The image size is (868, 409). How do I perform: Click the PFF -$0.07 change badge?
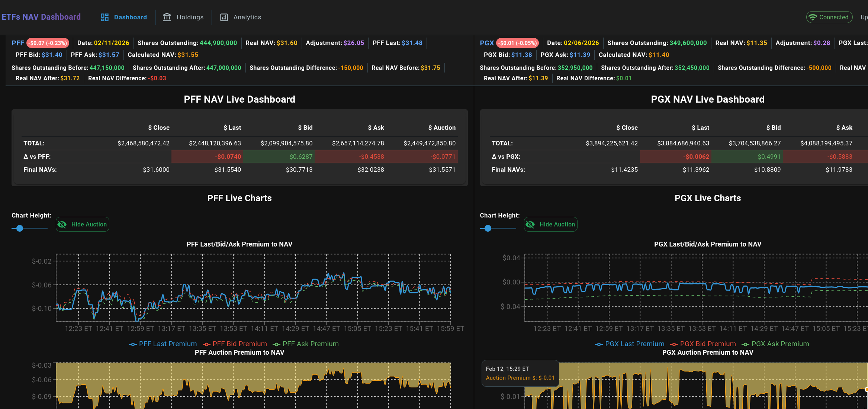[48, 43]
